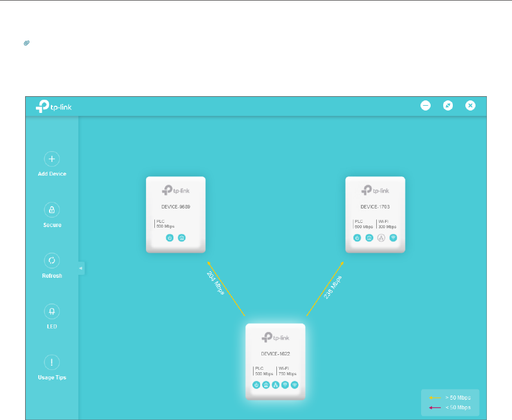Click the tp-link logo on DEVICE-9689 card
Viewport: 512px width, 420px height.
pyautogui.click(x=176, y=190)
